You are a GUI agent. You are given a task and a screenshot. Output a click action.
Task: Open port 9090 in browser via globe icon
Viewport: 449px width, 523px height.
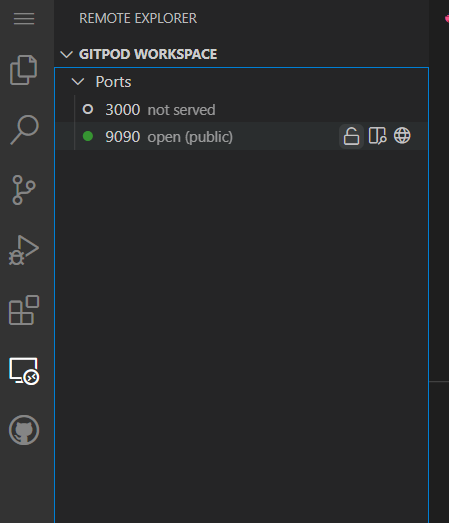[x=402, y=136]
